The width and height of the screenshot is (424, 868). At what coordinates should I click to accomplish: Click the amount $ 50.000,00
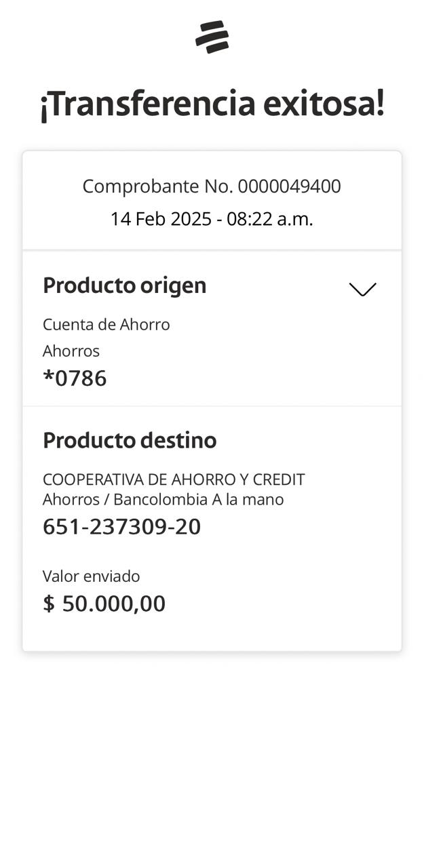(104, 604)
